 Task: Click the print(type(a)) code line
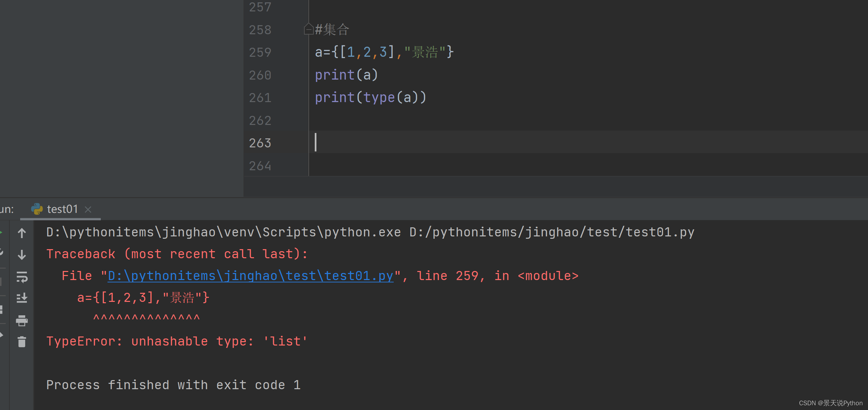click(x=371, y=97)
